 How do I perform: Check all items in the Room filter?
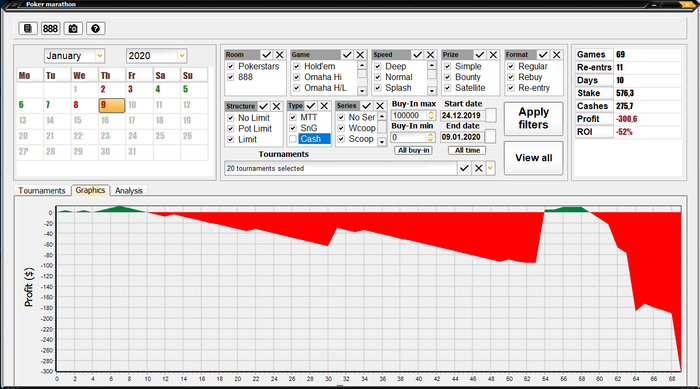(x=267, y=54)
